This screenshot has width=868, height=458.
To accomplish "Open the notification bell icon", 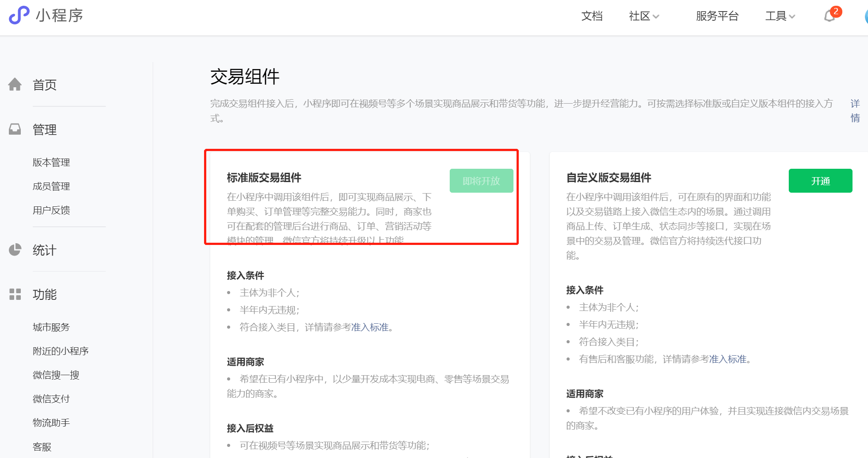I will pyautogui.click(x=829, y=16).
